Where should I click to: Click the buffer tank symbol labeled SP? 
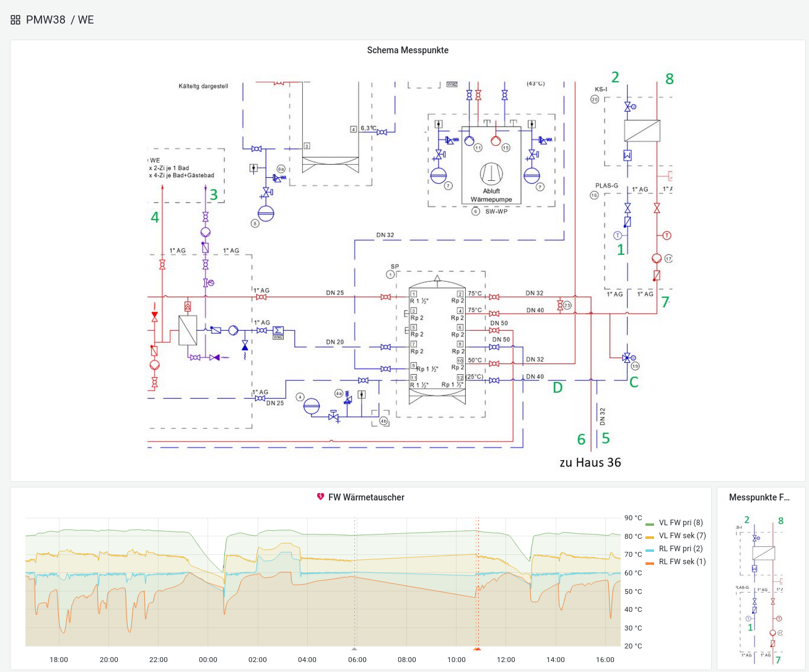(437, 341)
